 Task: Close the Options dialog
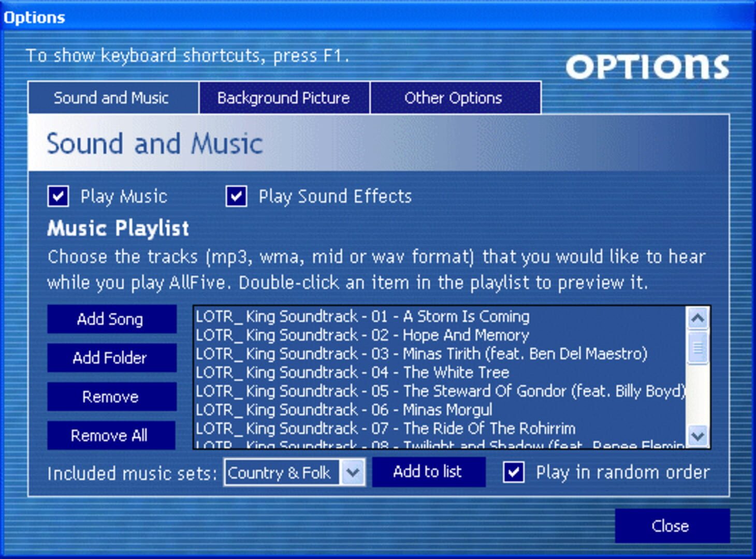(x=671, y=526)
